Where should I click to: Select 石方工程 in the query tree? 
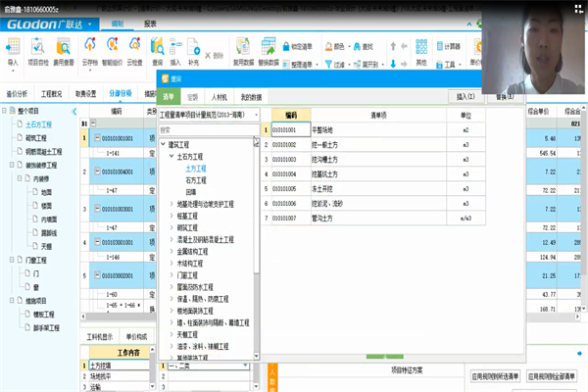(196, 180)
